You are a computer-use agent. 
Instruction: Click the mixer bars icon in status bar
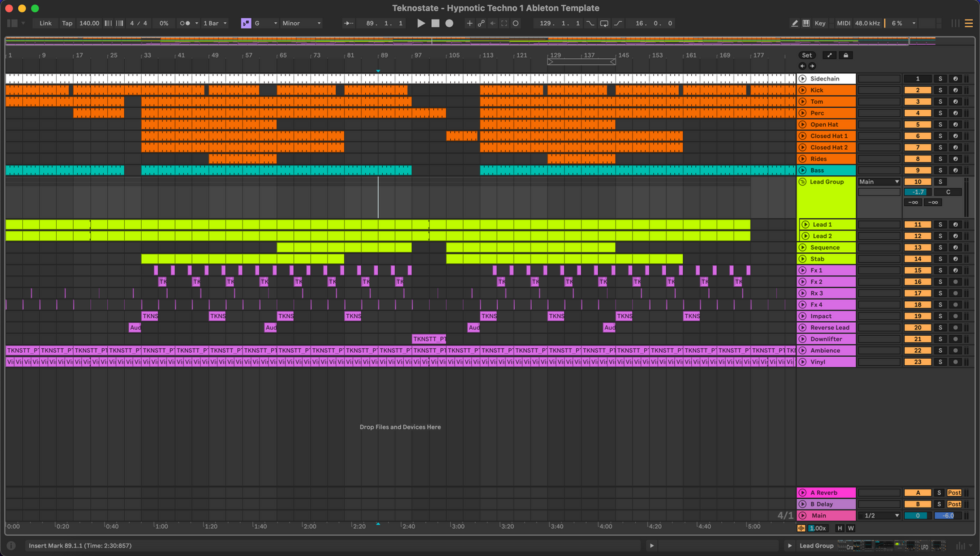[x=960, y=546]
